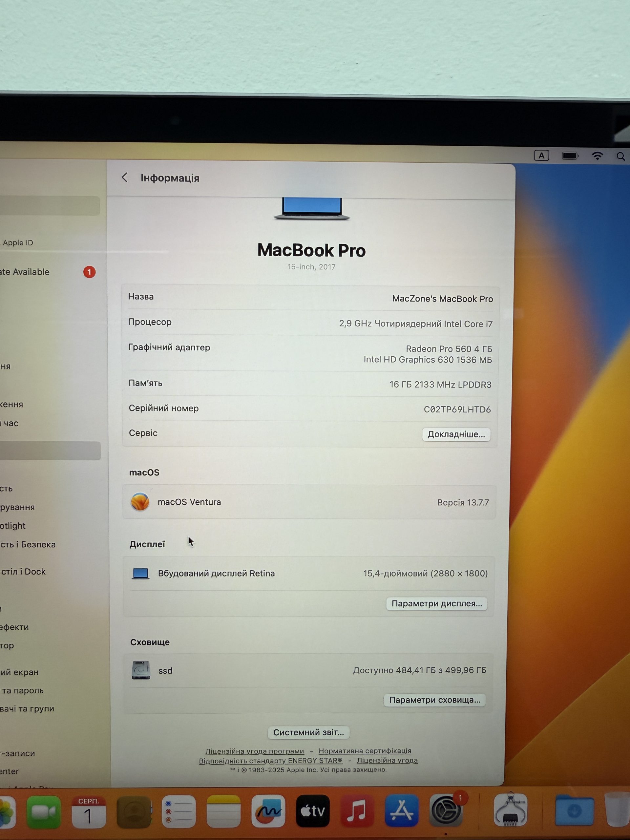Click the 15-inch, 2017 model subtitle

(x=311, y=266)
